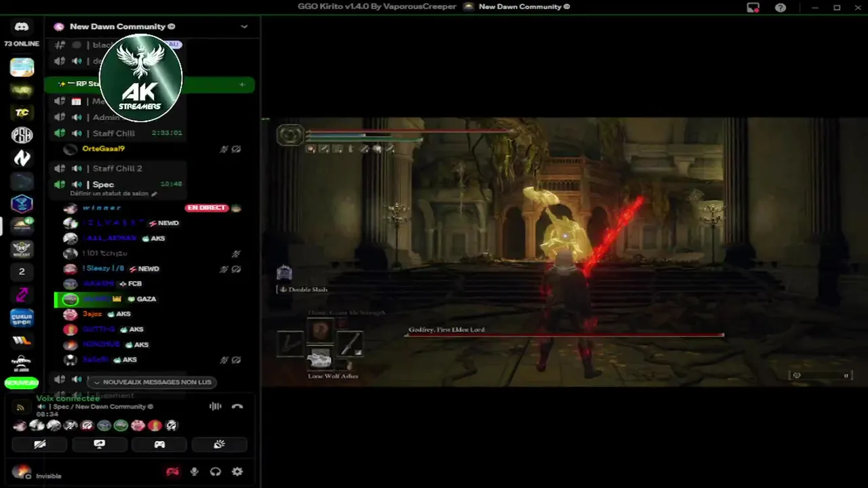Watch winner's EN DIRECT stream

[x=208, y=207]
